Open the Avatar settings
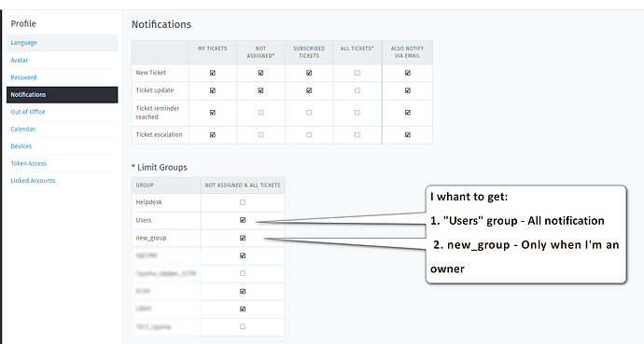 [20, 60]
